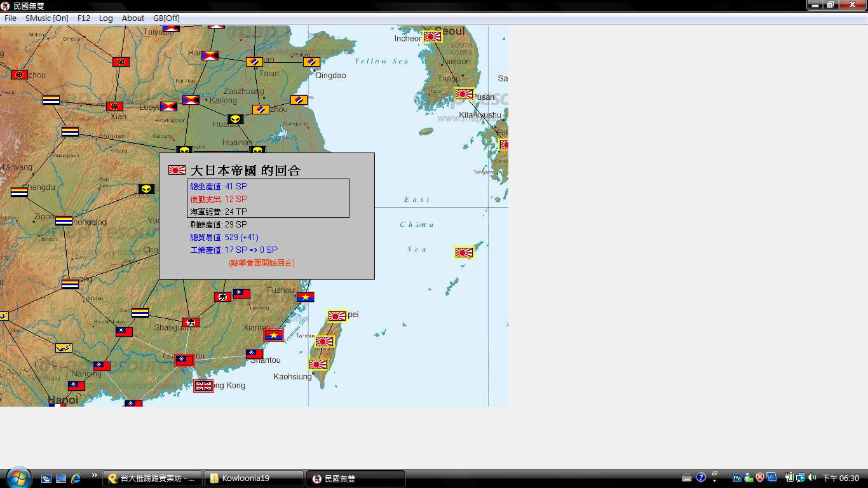Image resolution: width=868 pixels, height=488 pixels.
Task: Click the ROC flag at Guangzhou
Action: (184, 360)
